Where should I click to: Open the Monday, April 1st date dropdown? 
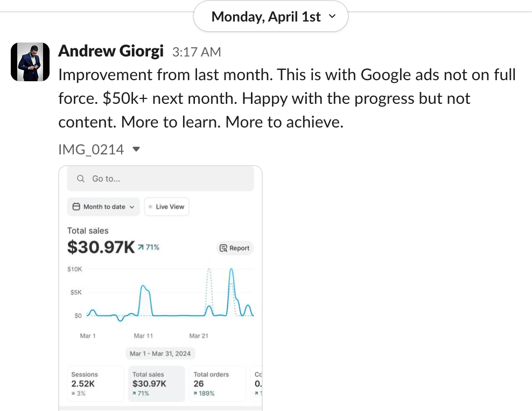click(271, 17)
